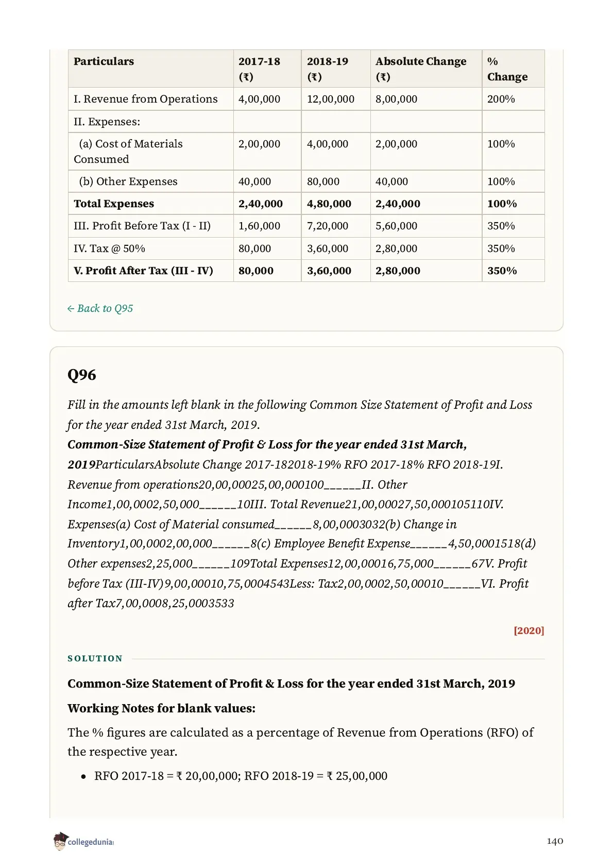Click the 2017-18 column header
The image size is (613, 868).
[259, 69]
